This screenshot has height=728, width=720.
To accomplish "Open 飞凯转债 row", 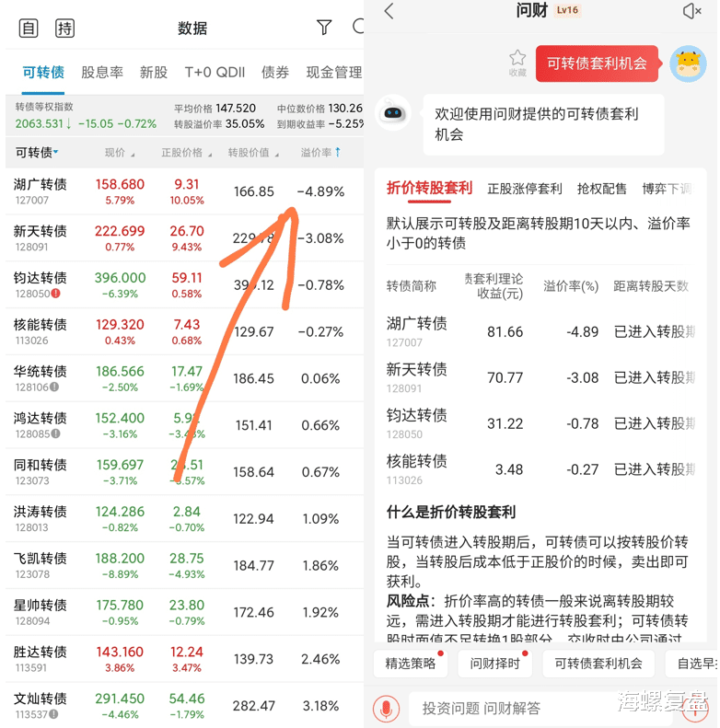I will (184, 565).
